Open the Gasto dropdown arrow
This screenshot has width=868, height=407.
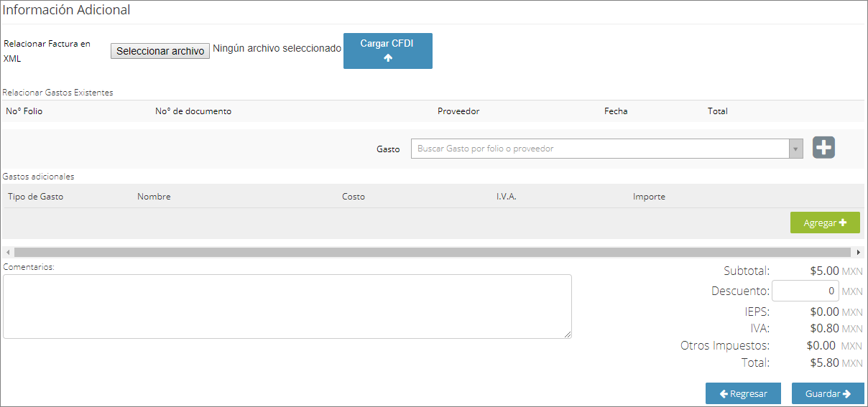tap(795, 149)
